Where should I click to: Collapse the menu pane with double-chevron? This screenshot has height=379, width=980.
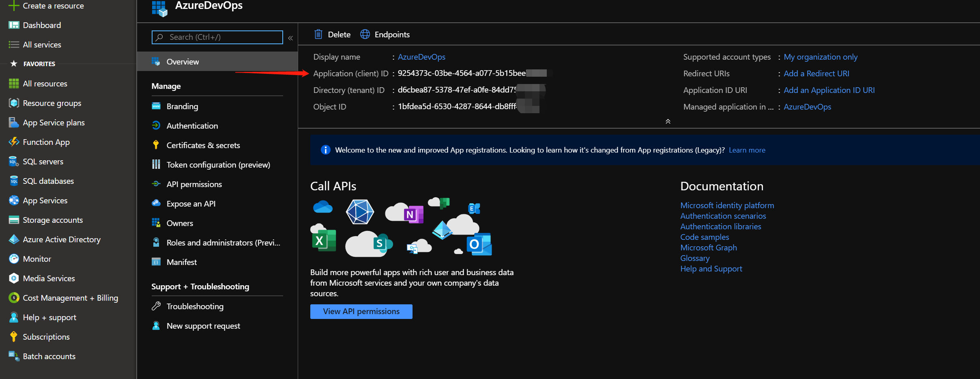click(x=290, y=38)
